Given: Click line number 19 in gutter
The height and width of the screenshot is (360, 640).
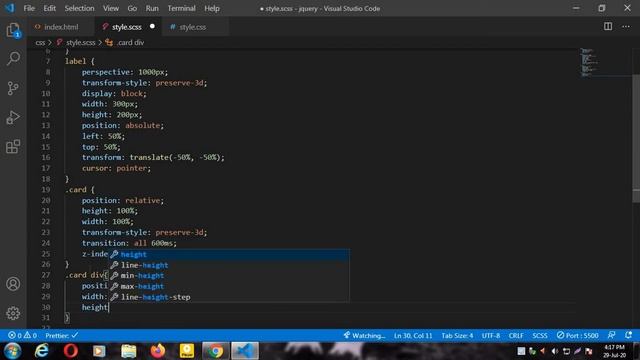Looking at the screenshot, I should tap(46, 189).
